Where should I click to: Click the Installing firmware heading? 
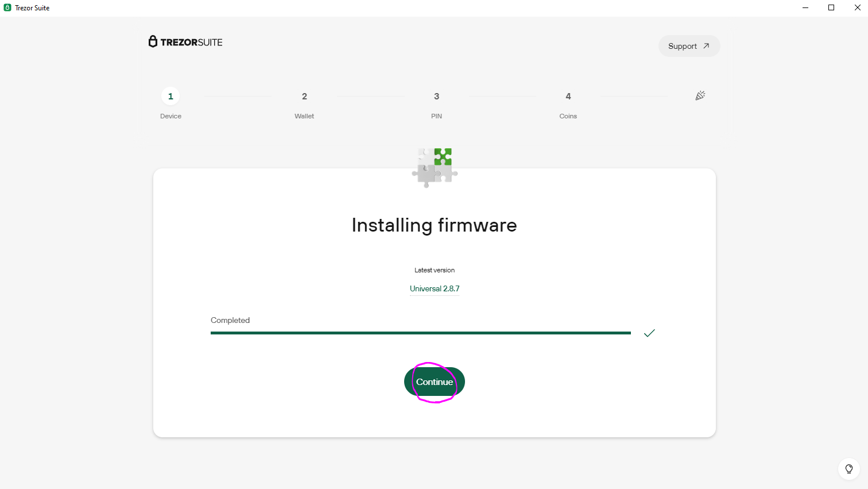coord(434,225)
